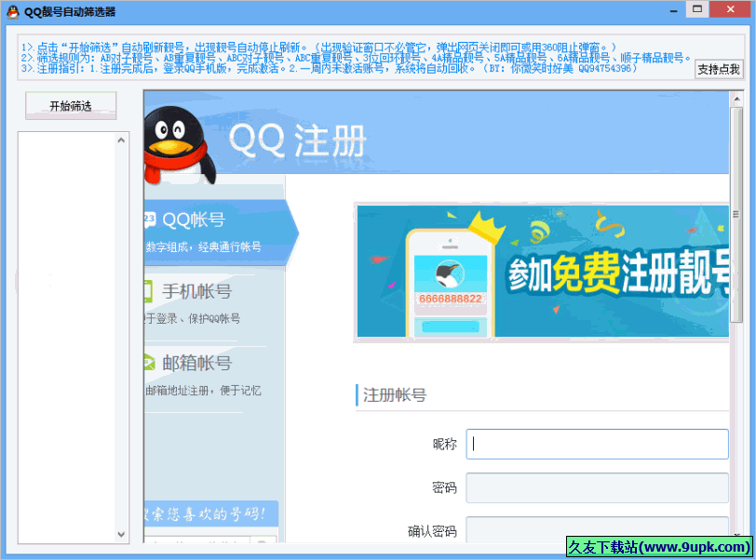The height and width of the screenshot is (560, 756).
Task: Open the 参加免费注册靓号 banner
Action: tap(543, 272)
